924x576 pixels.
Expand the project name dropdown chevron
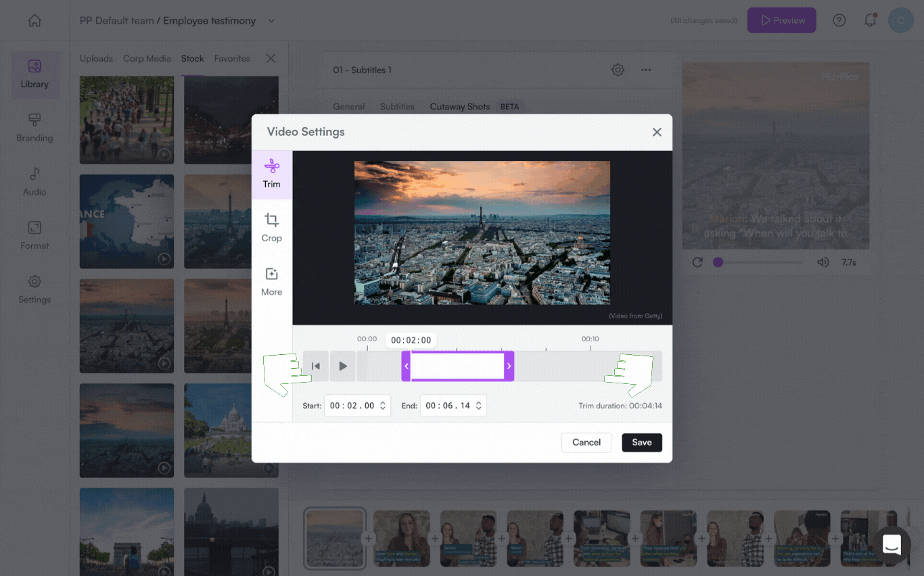(x=271, y=20)
